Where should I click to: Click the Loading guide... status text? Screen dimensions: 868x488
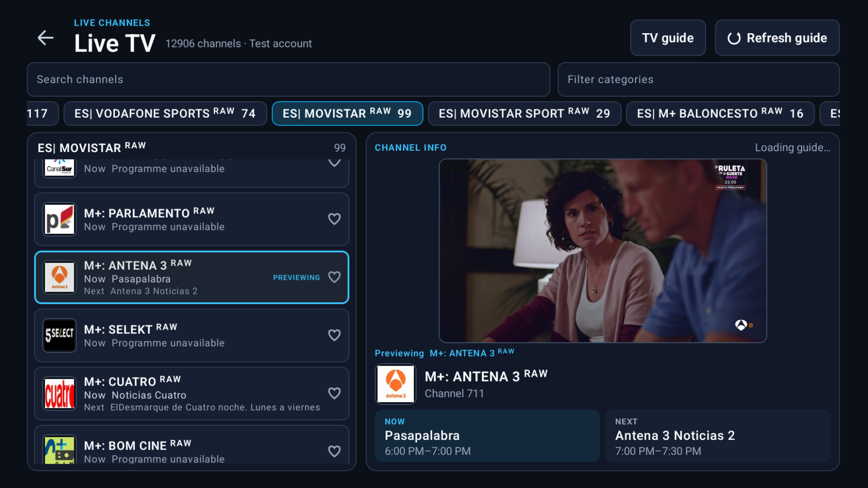coord(792,148)
